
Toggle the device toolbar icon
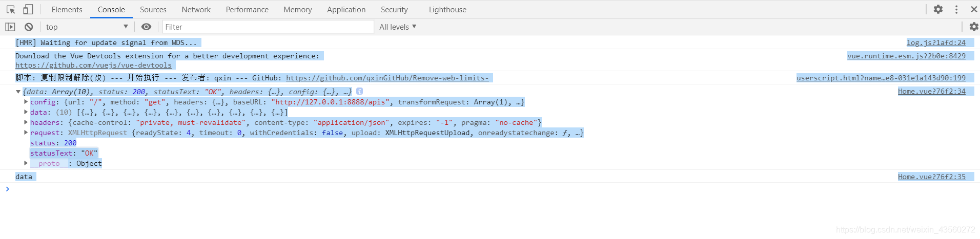[28, 9]
